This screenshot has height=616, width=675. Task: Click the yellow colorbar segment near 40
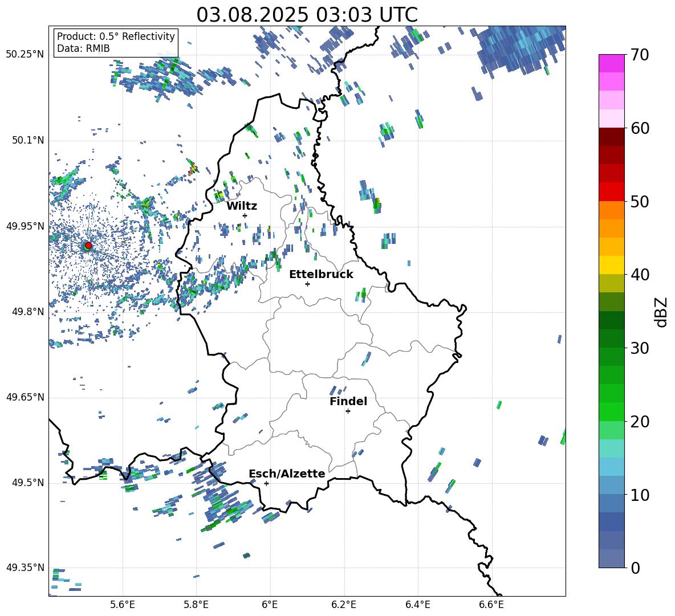click(x=611, y=265)
